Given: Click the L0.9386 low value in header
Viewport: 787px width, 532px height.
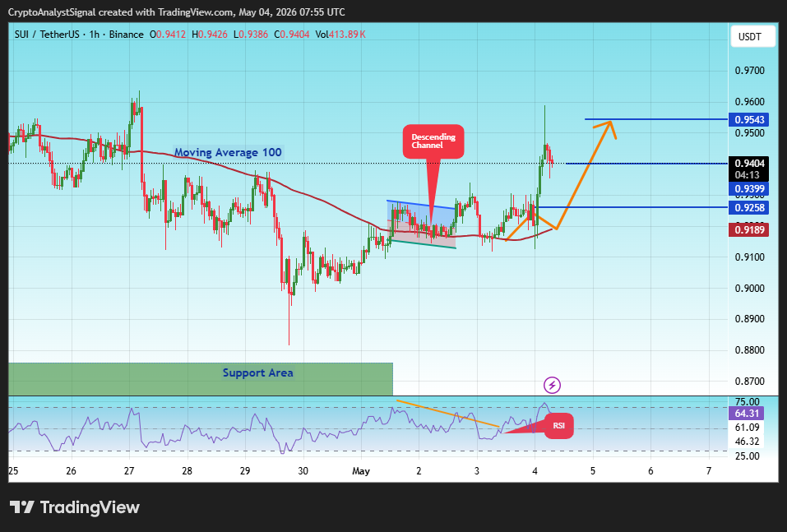Looking at the screenshot, I should [251, 35].
